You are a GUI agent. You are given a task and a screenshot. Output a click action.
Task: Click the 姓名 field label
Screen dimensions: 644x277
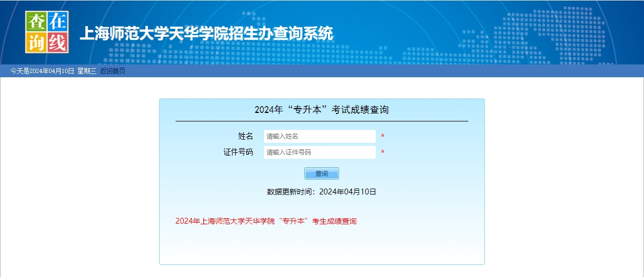point(245,136)
